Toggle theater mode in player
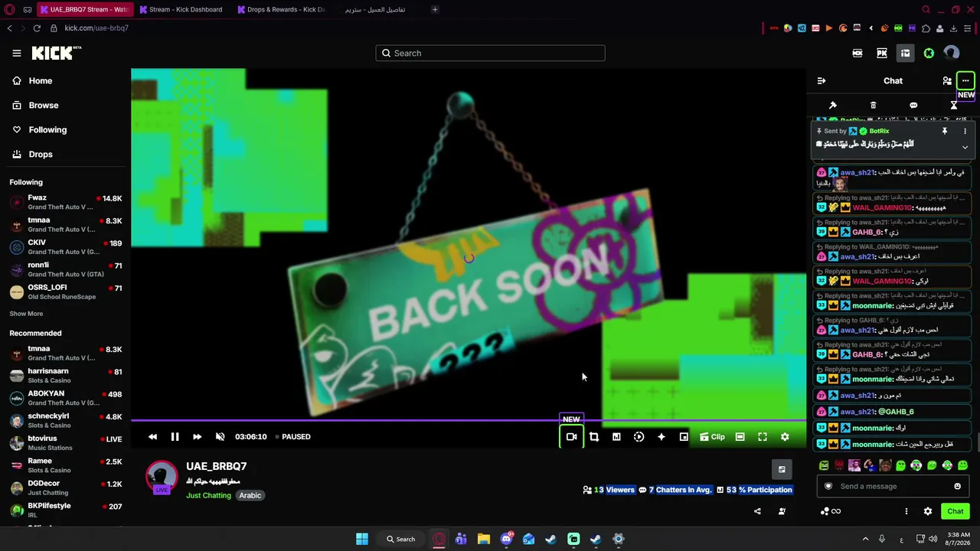This screenshot has height=551, width=980. pos(740,436)
